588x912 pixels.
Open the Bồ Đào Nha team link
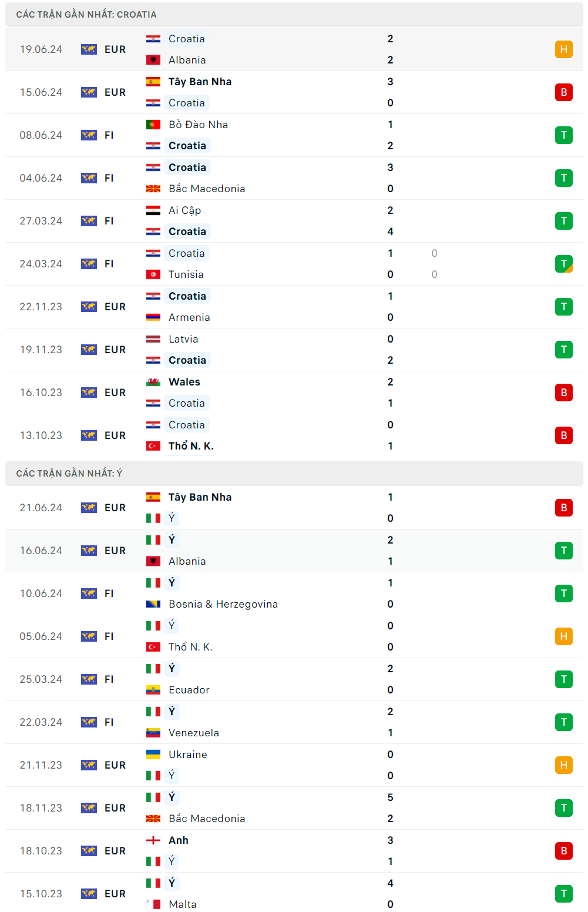(198, 125)
